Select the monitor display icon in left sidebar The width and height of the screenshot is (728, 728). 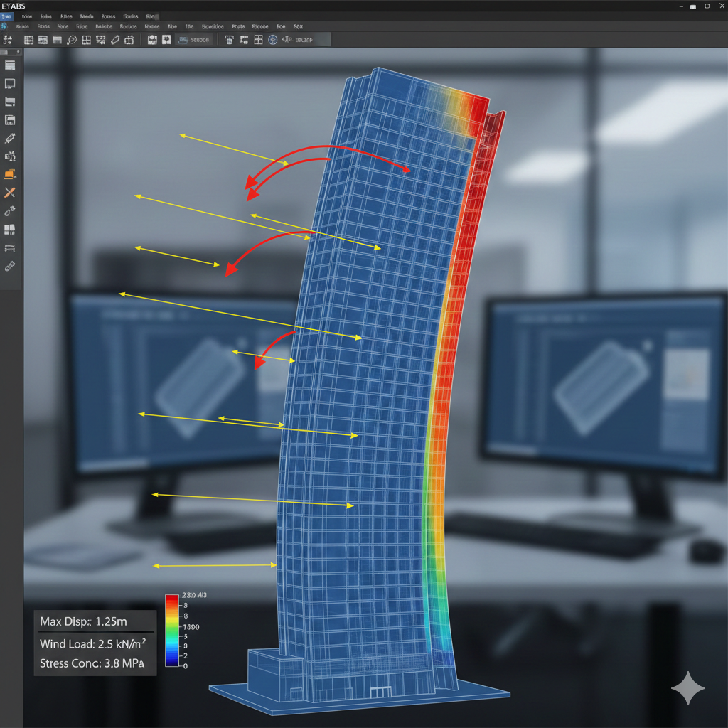pyautogui.click(x=10, y=84)
